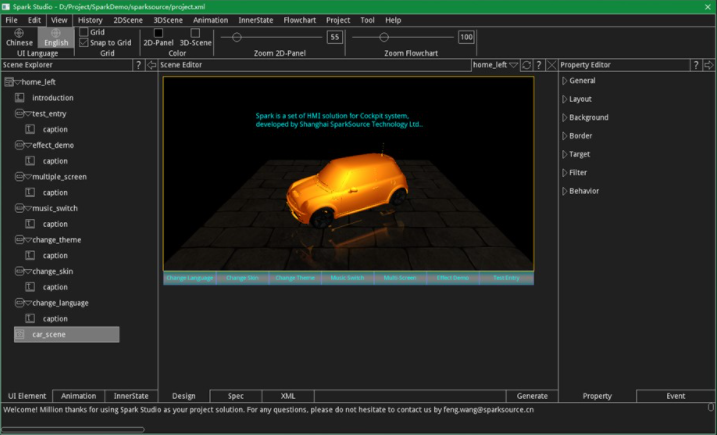Disable the Snap to Grid checkbox
The height and width of the screenshot is (435, 717).
coord(84,43)
